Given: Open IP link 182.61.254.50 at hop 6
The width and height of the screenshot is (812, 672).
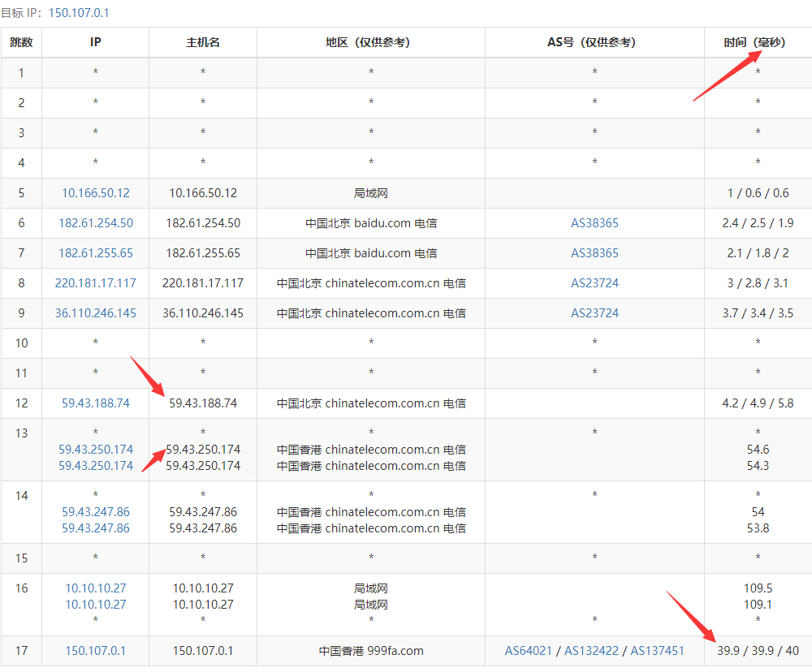Looking at the screenshot, I should click(96, 223).
